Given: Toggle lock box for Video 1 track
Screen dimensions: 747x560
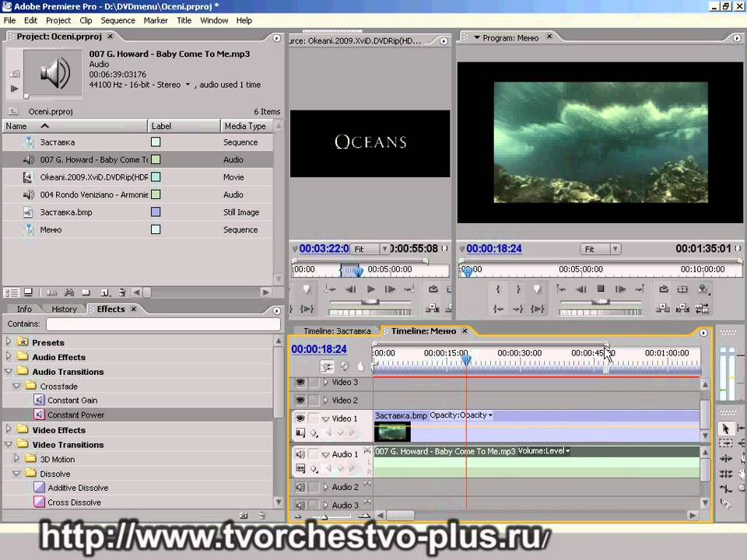Looking at the screenshot, I should [x=314, y=418].
